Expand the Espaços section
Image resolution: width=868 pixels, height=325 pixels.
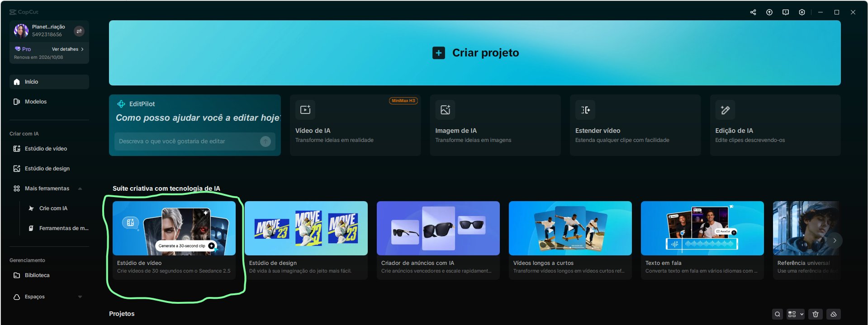pyautogui.click(x=80, y=297)
